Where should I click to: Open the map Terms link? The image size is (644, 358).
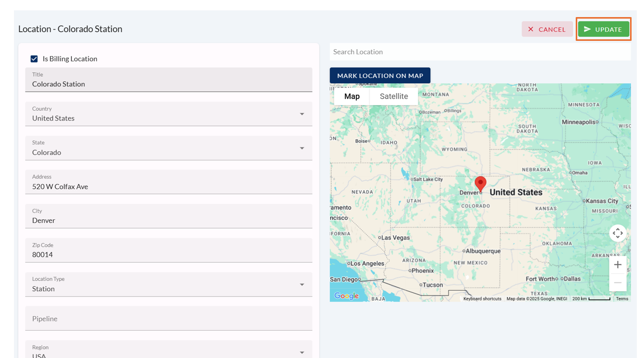(622, 299)
